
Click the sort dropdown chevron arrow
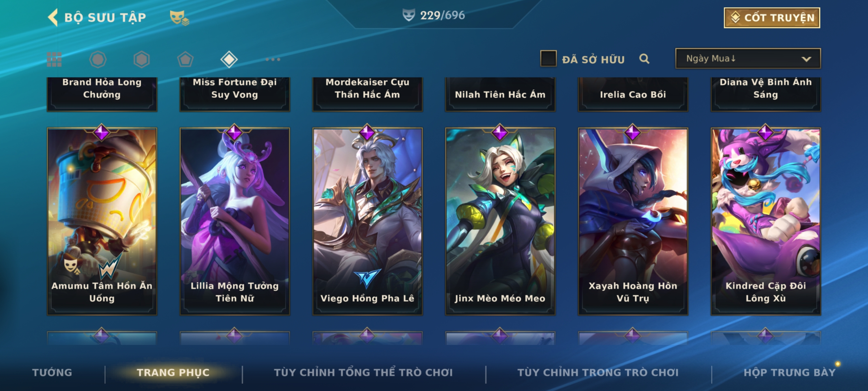(x=806, y=59)
